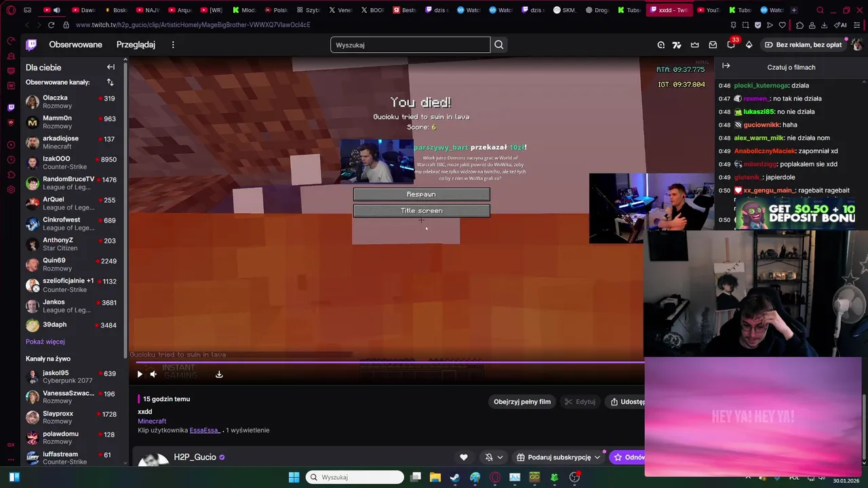Collapse the chat panel arrow

click(x=726, y=66)
